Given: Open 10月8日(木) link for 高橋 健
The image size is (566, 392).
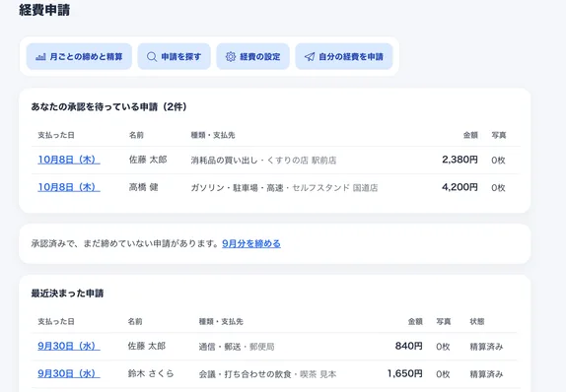Looking at the screenshot, I should pyautogui.click(x=69, y=187).
